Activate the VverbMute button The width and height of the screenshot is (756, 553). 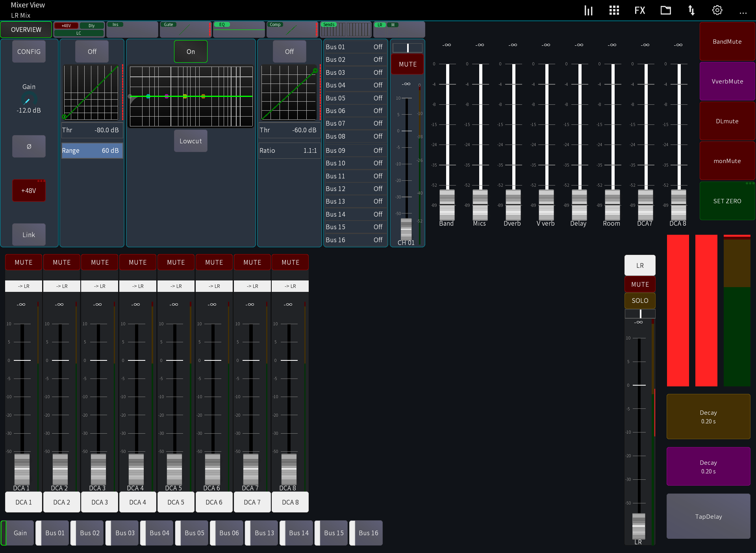tap(727, 81)
